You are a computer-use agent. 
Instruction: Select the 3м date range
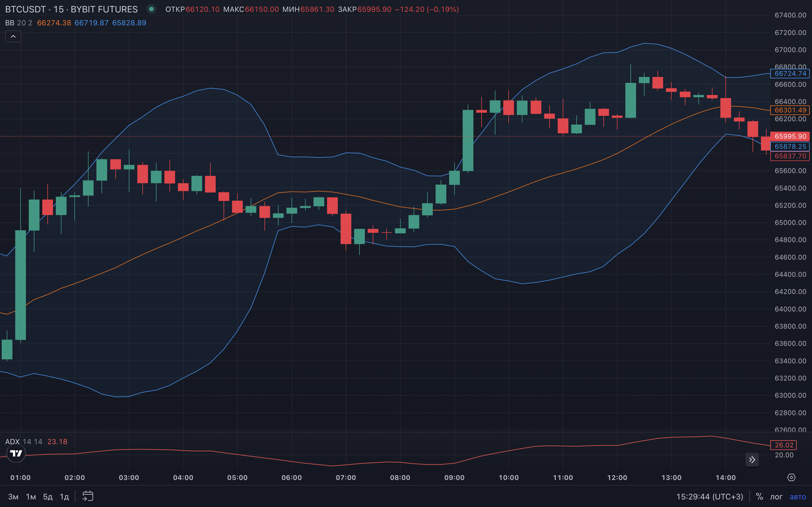[13, 497]
